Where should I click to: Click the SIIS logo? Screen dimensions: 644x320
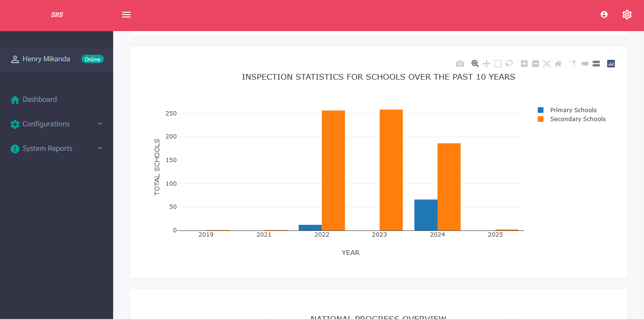point(57,15)
